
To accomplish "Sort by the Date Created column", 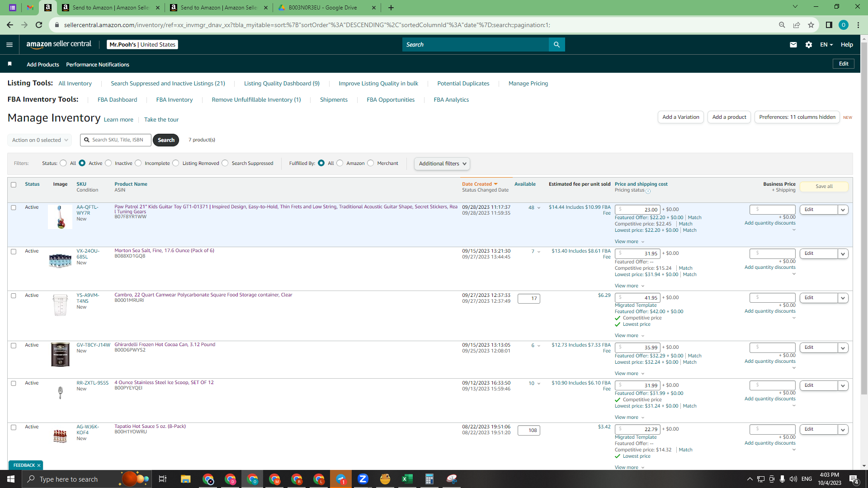I will coord(480,184).
